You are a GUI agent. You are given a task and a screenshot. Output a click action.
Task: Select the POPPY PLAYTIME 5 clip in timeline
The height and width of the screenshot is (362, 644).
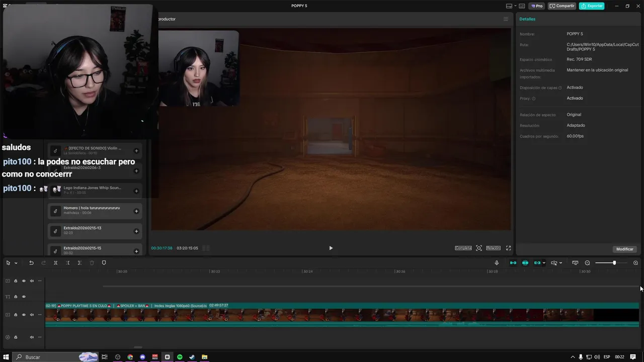coord(342,315)
